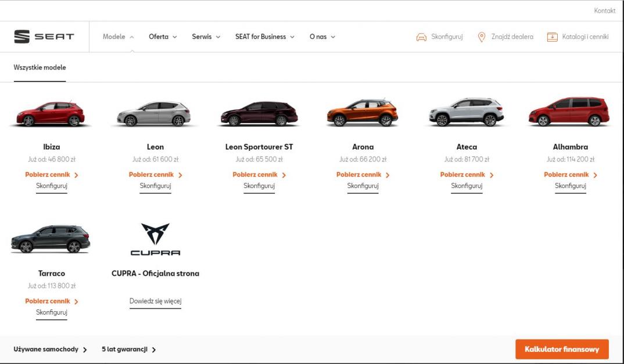Expand the Serwis dropdown
Screen dimensions: 624x364
click(x=206, y=37)
